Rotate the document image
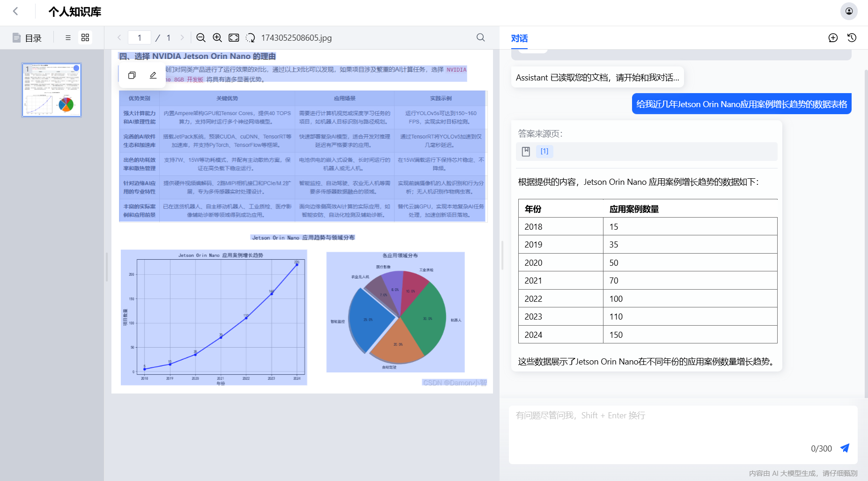The height and width of the screenshot is (481, 868). pyautogui.click(x=250, y=37)
